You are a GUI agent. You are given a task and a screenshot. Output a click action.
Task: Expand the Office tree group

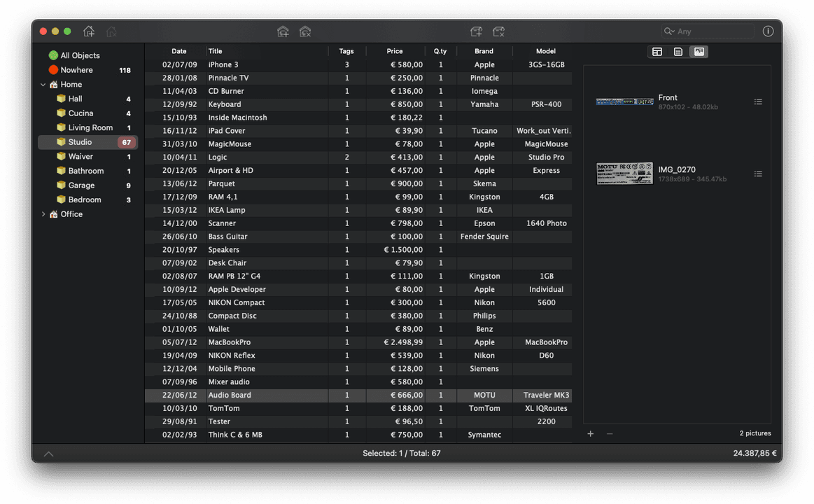point(43,214)
